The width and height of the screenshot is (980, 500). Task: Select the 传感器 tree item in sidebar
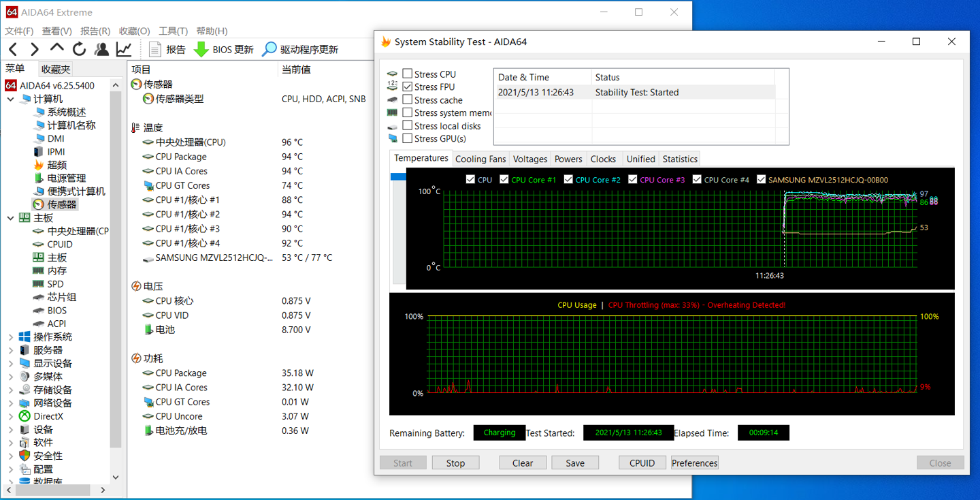click(x=56, y=204)
